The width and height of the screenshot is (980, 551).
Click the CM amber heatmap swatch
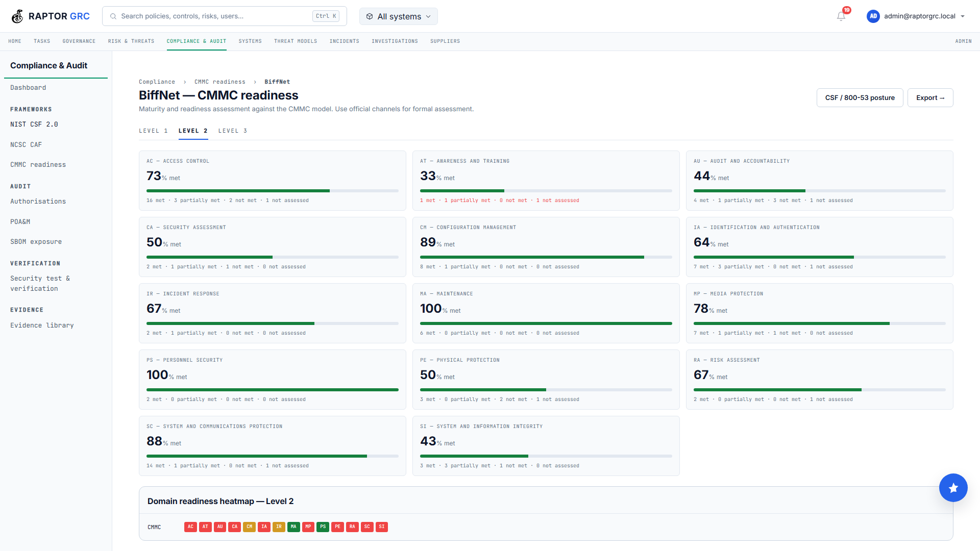[249, 527]
